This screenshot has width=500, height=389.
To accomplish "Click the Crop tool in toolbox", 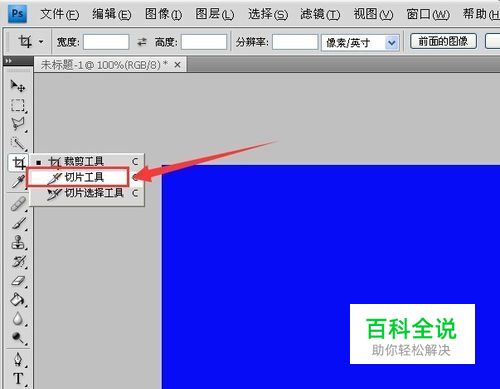I will pos(18,163).
